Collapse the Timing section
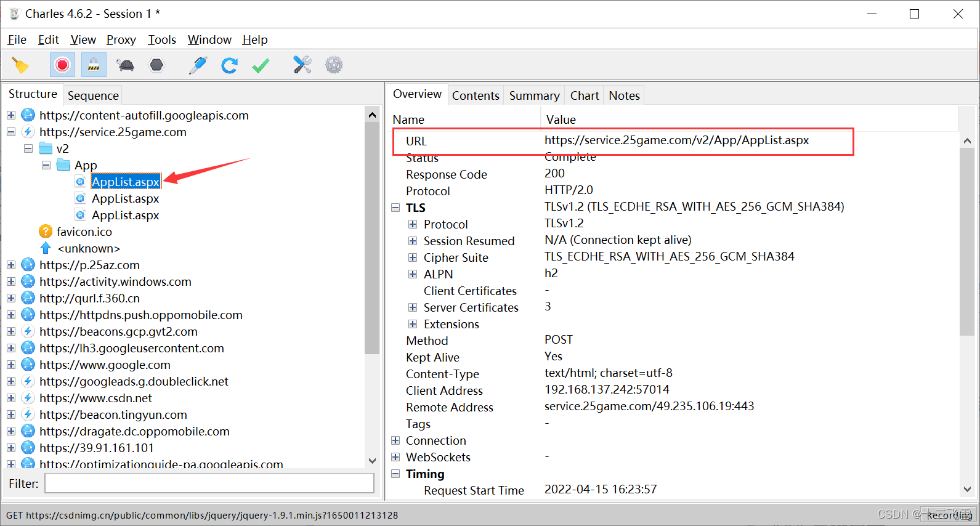This screenshot has width=980, height=526. point(395,474)
